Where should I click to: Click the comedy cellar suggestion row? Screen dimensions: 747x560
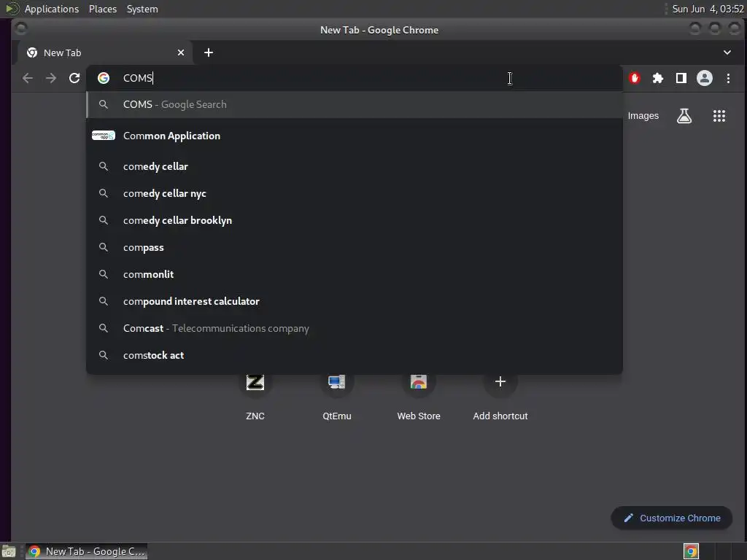[x=355, y=167]
